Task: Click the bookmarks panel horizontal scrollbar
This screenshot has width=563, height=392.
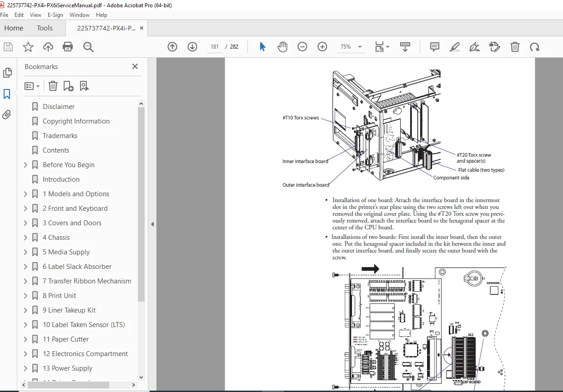Action: pyautogui.click(x=68, y=385)
